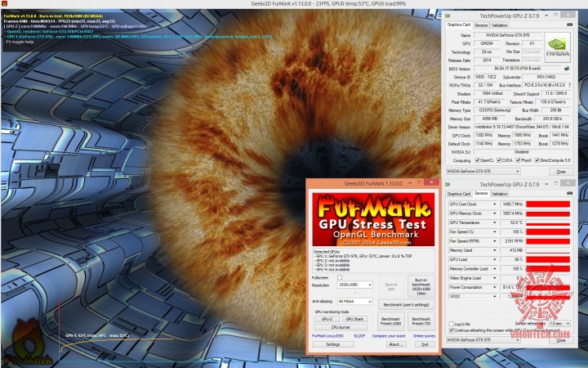Screen dimensions: 588x368
Task: Open the CPU burner tool
Action: (341, 327)
